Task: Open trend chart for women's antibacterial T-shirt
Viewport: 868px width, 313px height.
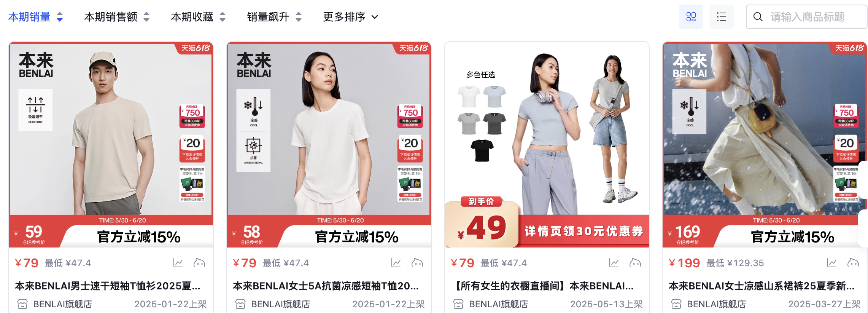Action: tap(396, 263)
